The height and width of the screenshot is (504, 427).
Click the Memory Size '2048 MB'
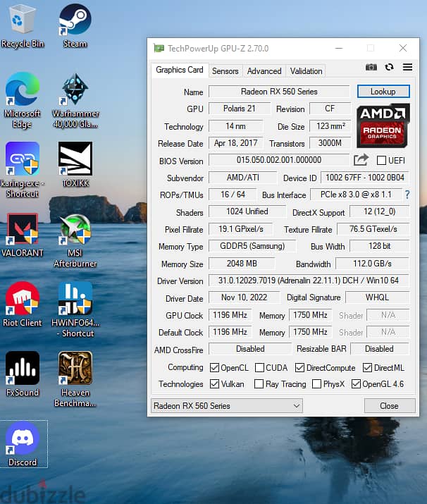[x=242, y=263]
